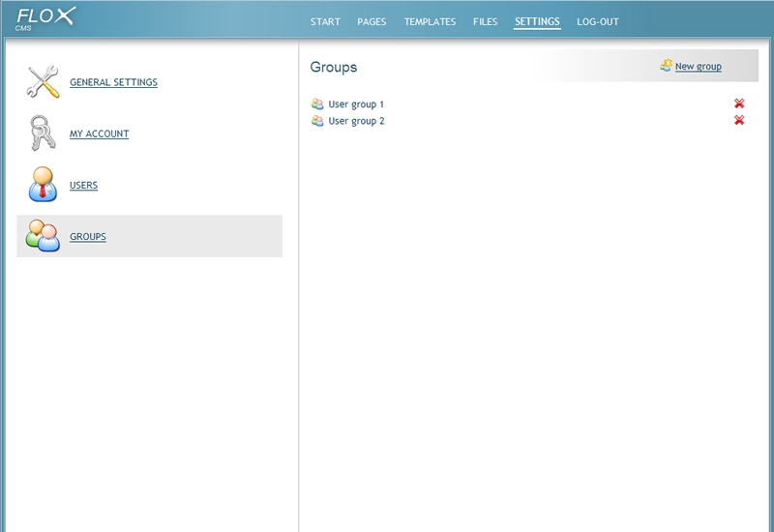The height and width of the screenshot is (532, 774).
Task: Click the FLOX CMS logo
Action: click(45, 19)
